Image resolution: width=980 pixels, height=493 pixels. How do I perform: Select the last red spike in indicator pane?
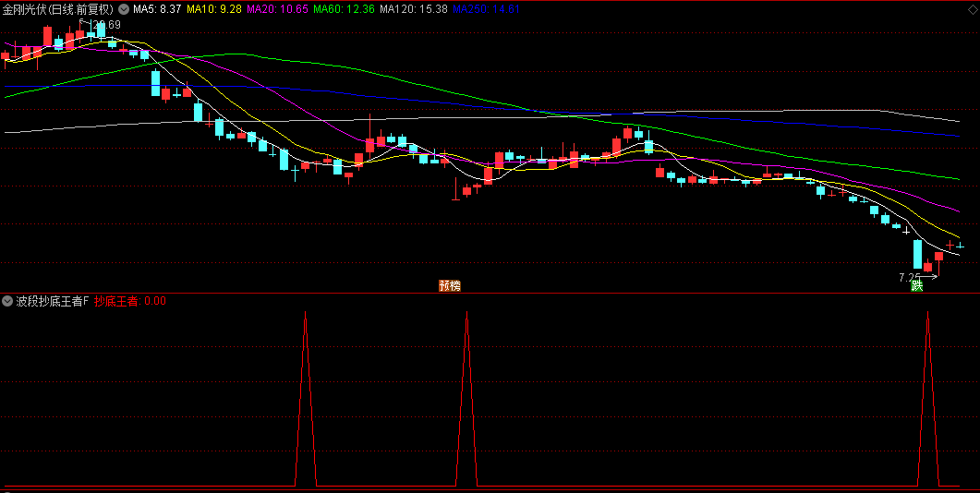pyautogui.click(x=927, y=398)
